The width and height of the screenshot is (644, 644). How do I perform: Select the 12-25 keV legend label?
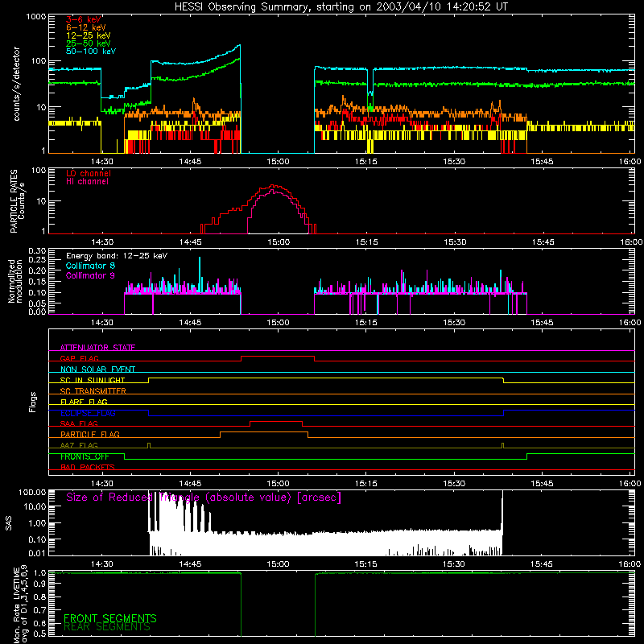pos(89,35)
